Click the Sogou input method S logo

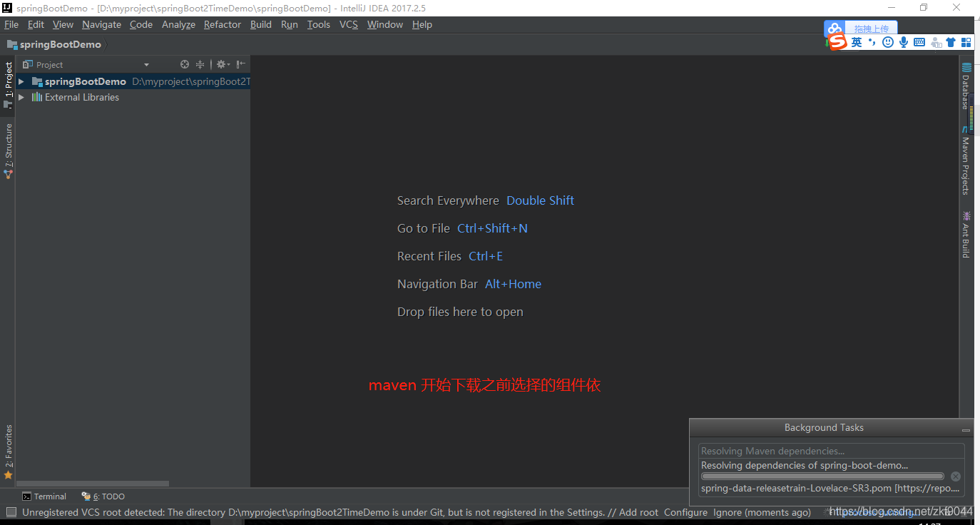(x=837, y=42)
